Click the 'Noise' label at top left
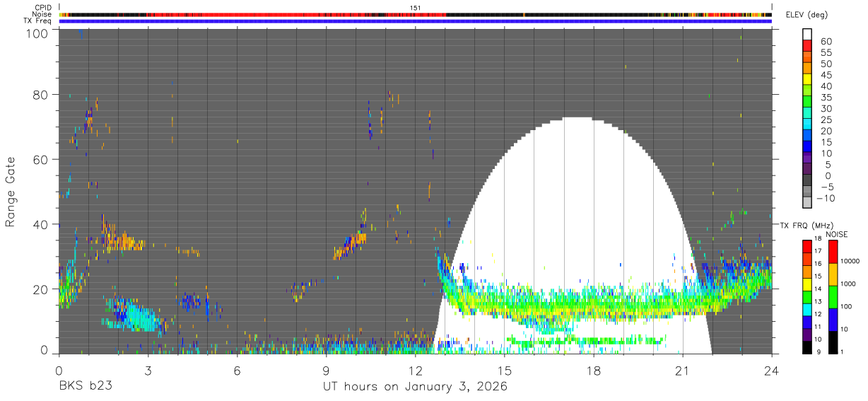868x401 pixels. click(41, 14)
